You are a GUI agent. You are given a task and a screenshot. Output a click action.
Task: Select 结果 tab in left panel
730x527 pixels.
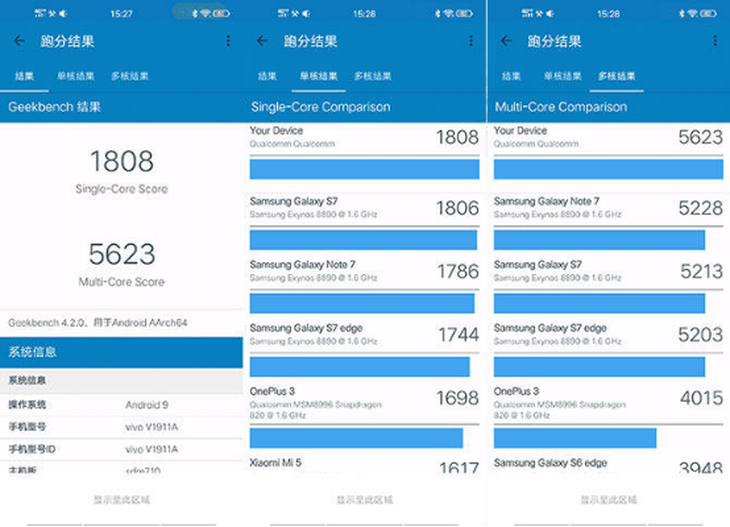click(x=24, y=76)
